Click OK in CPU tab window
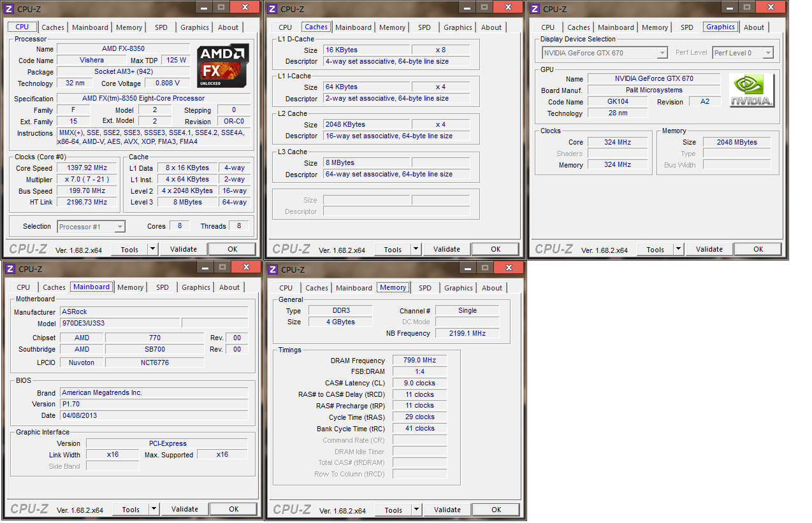812x523 pixels. tap(233, 249)
